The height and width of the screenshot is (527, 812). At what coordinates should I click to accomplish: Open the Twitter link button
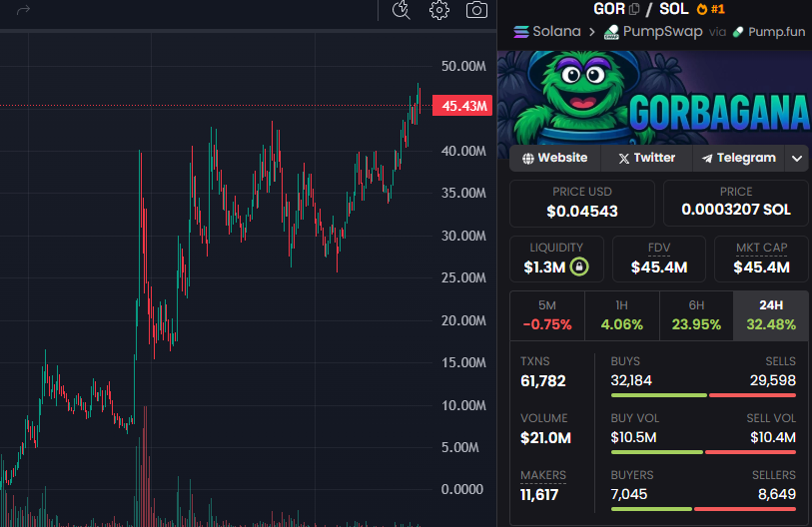click(647, 158)
